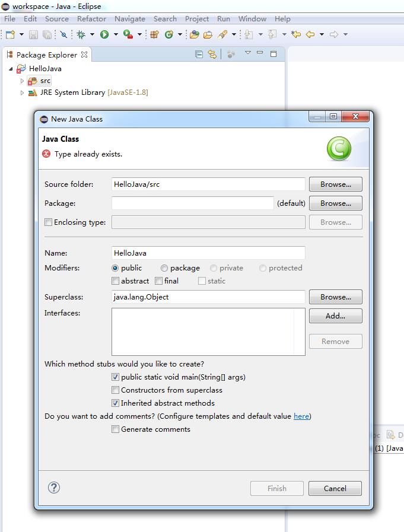404x532 pixels.
Task: Uncheck Inherited abstract methods
Action: point(116,403)
